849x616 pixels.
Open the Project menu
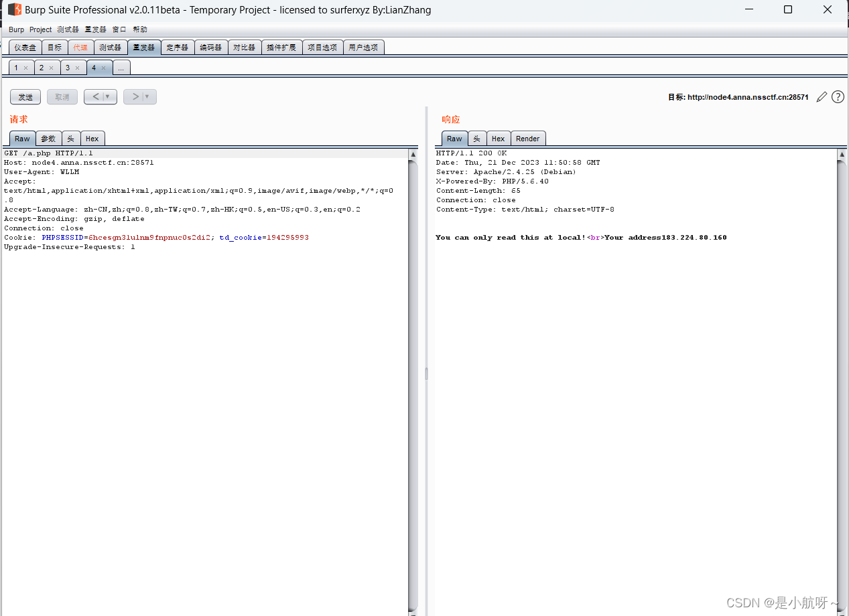pyautogui.click(x=40, y=29)
